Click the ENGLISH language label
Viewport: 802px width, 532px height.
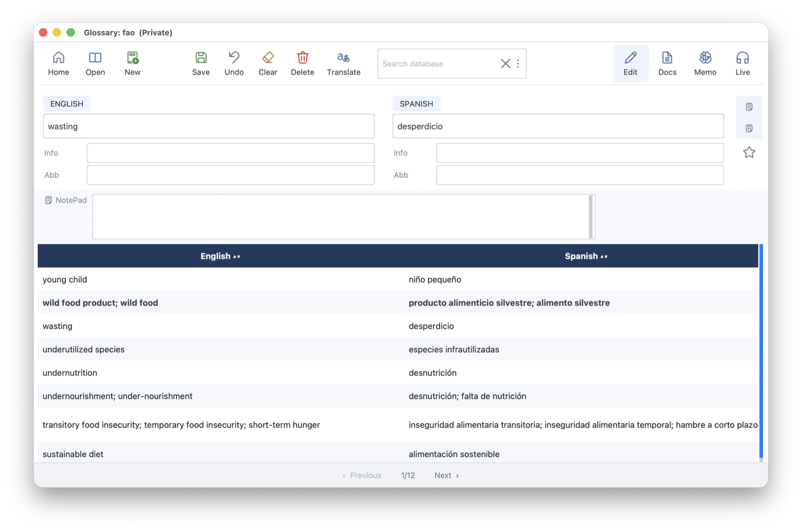(67, 104)
